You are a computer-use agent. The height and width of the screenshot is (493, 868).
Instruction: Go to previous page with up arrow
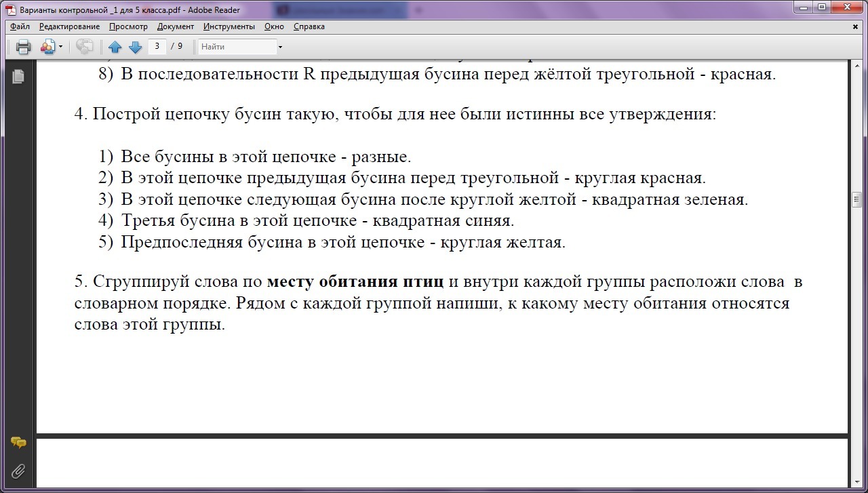coord(115,47)
